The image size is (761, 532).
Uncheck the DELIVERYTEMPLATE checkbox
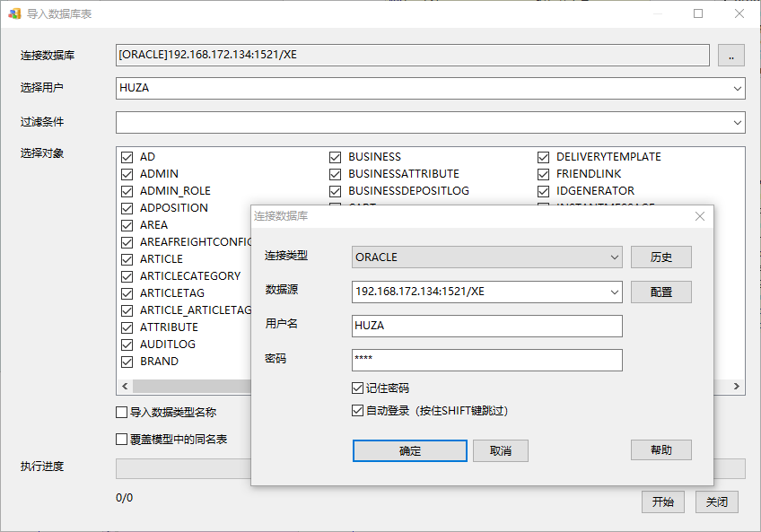coord(543,157)
